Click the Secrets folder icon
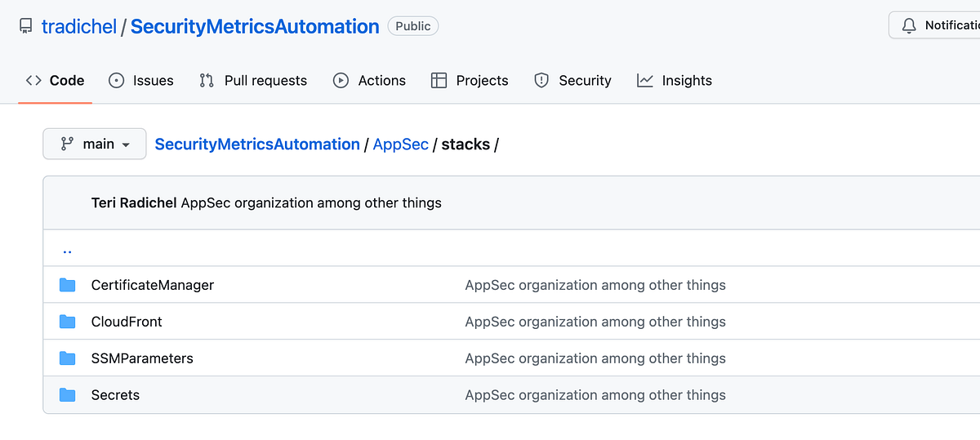This screenshot has width=980, height=440. point(68,395)
